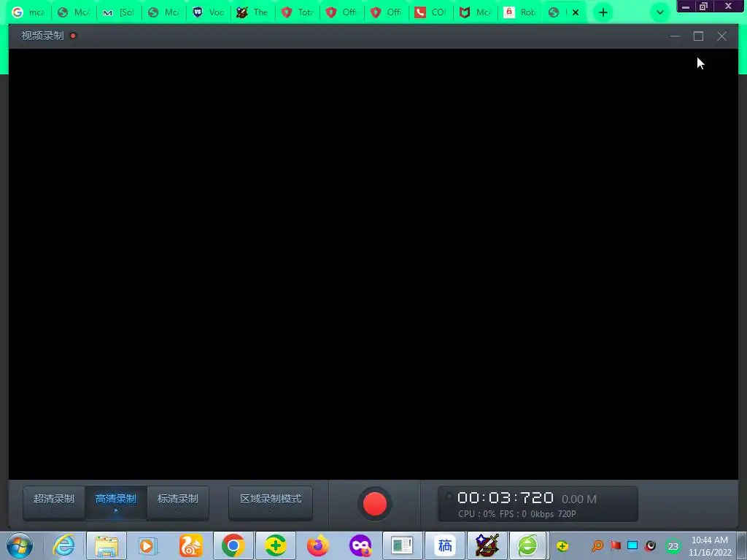Click the black video preview area
The width and height of the screenshot is (747, 560).
pos(373,264)
